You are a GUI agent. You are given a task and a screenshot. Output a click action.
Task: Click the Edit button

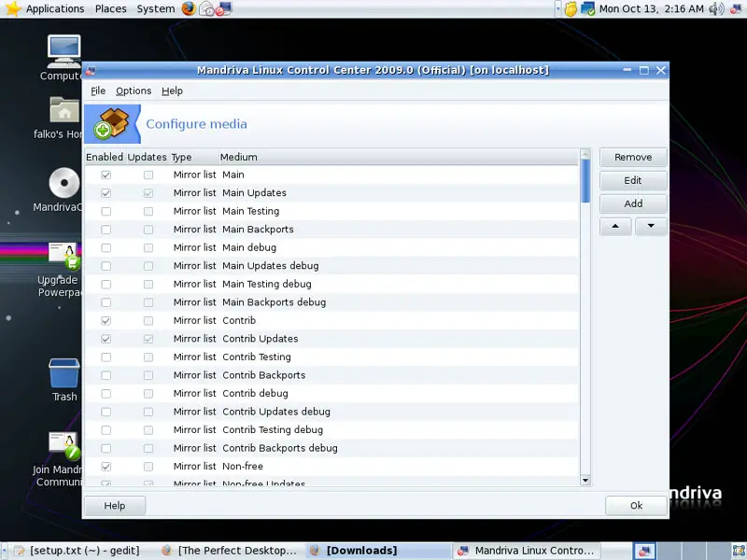pos(633,180)
